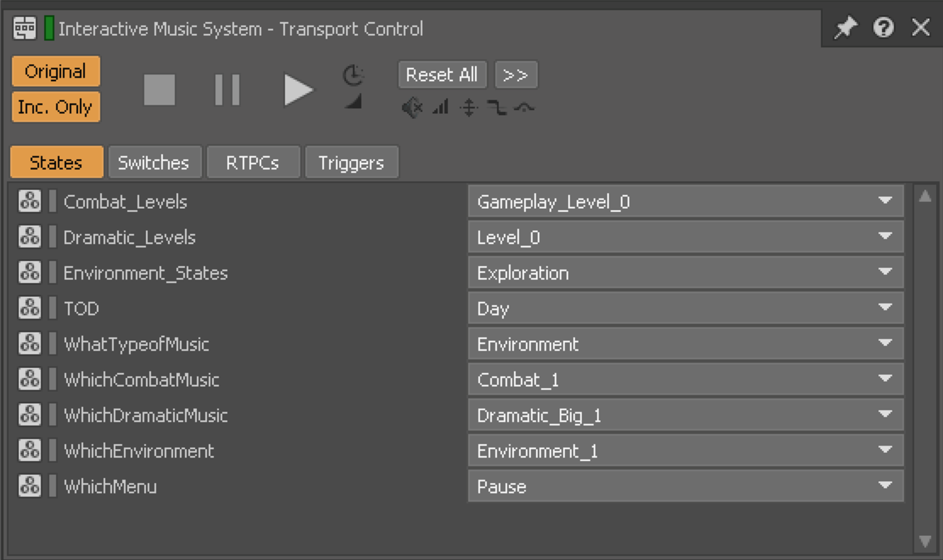The width and height of the screenshot is (943, 560).
Task: Click the volume bars indicator icon
Action: pos(441,108)
